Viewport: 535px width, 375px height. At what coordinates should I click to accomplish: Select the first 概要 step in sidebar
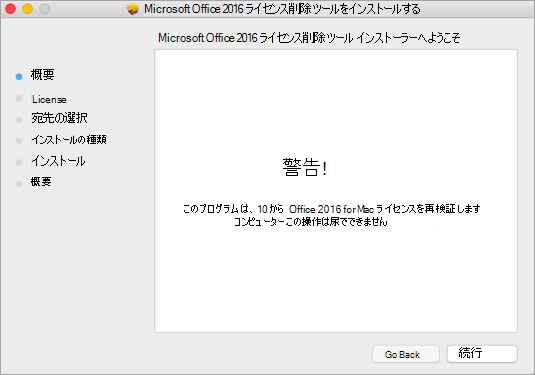coord(43,75)
